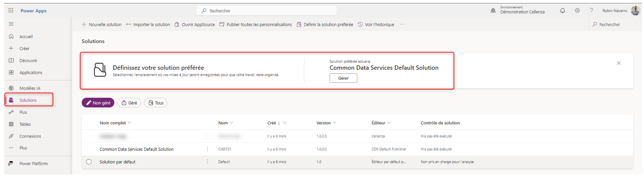
Task: Filter solutions by Non géré
Action: pos(98,103)
